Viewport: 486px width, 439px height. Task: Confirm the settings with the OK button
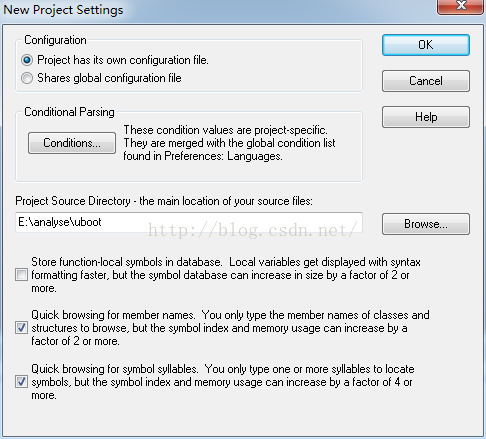coord(426,45)
